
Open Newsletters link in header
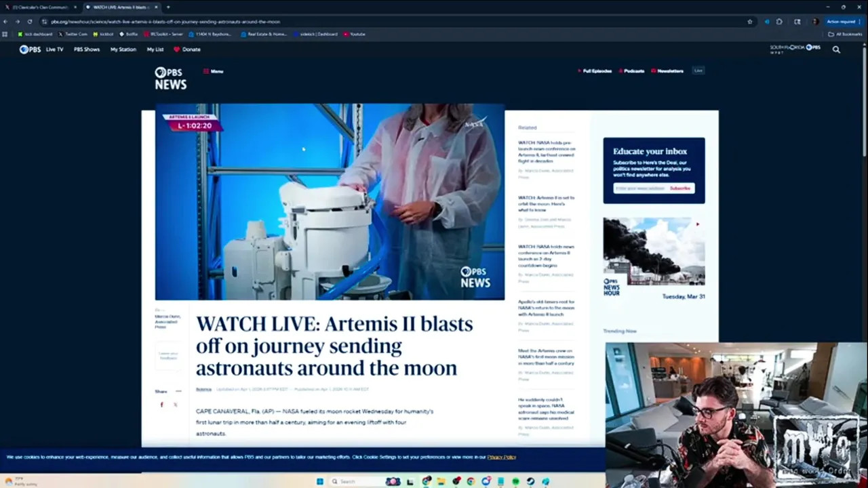[667, 71]
